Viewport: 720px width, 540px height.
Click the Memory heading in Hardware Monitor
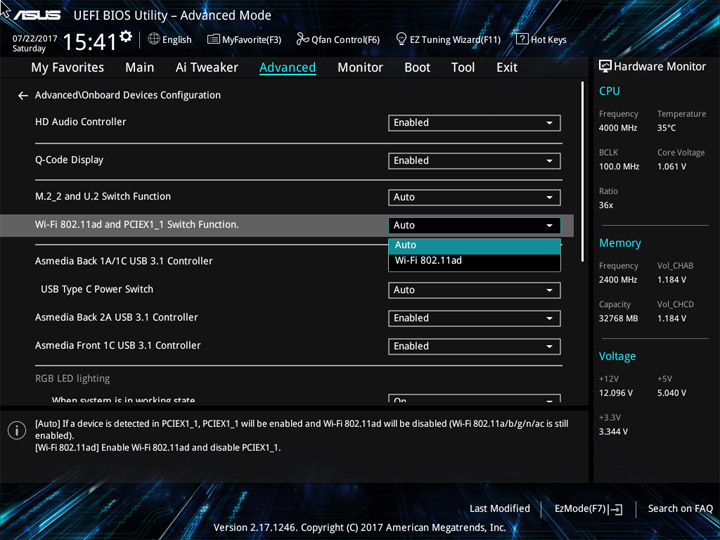620,243
